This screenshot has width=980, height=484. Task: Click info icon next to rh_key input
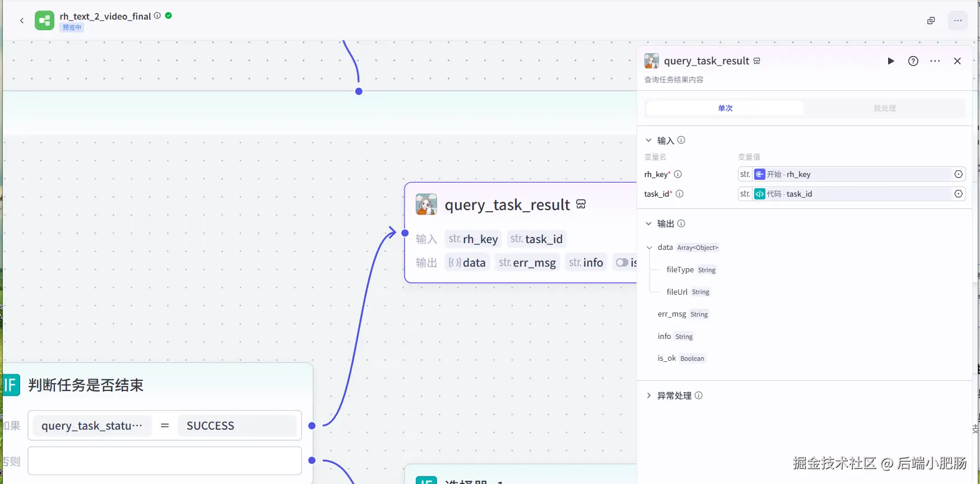(x=678, y=174)
